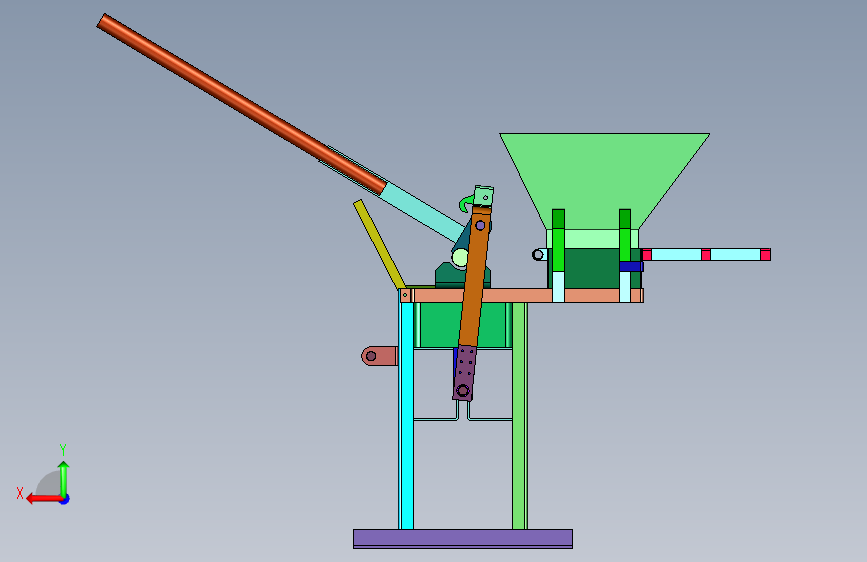This screenshot has width=867, height=562.
Task: Select the red end cap on the drawer bar's far end
Action: point(765,254)
